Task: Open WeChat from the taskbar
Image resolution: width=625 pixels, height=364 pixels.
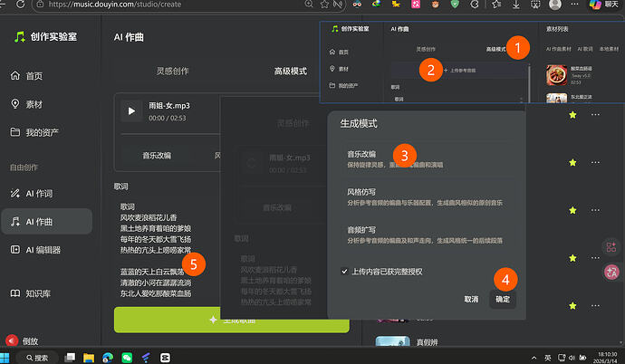Action: coord(127,358)
